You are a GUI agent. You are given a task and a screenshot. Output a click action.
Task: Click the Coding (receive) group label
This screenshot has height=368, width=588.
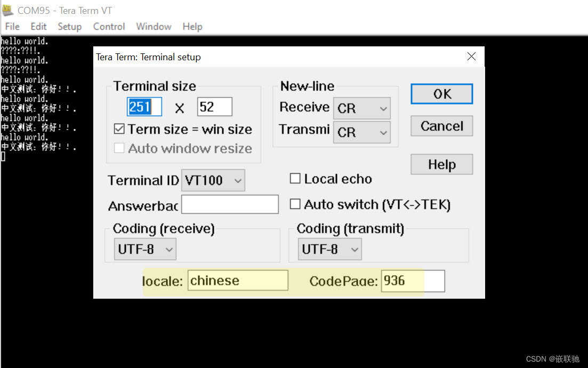pyautogui.click(x=164, y=228)
